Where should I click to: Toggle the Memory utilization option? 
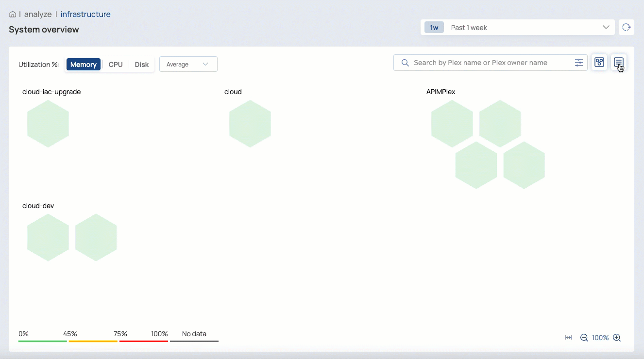point(83,64)
